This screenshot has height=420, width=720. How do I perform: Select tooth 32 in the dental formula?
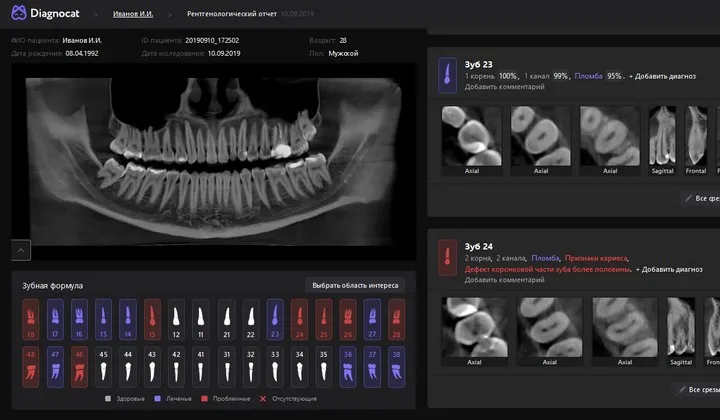click(x=251, y=367)
